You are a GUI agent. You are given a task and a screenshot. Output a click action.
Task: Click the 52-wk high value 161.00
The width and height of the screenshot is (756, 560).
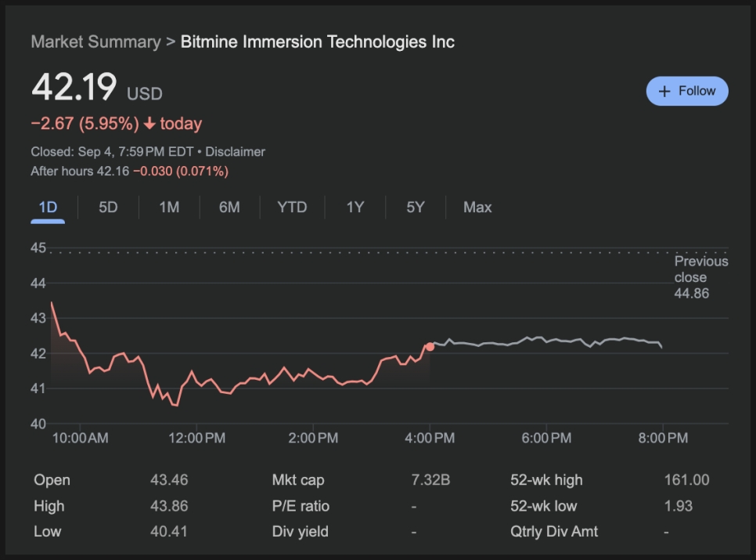(686, 480)
